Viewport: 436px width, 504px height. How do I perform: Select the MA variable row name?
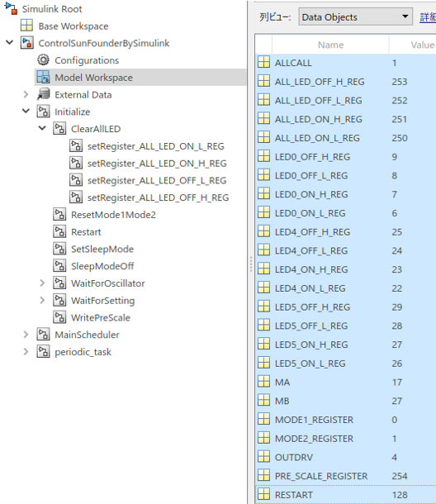[x=282, y=383]
